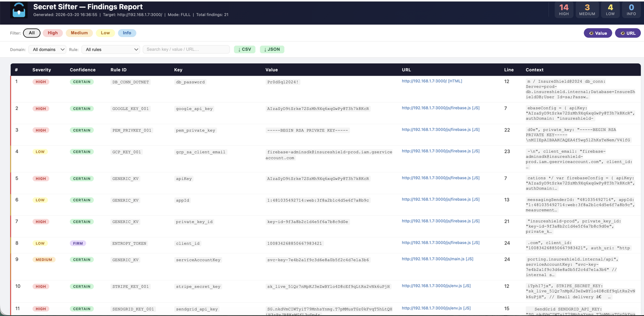Sort by the Severity column header
The image size is (644, 316).
(42, 70)
